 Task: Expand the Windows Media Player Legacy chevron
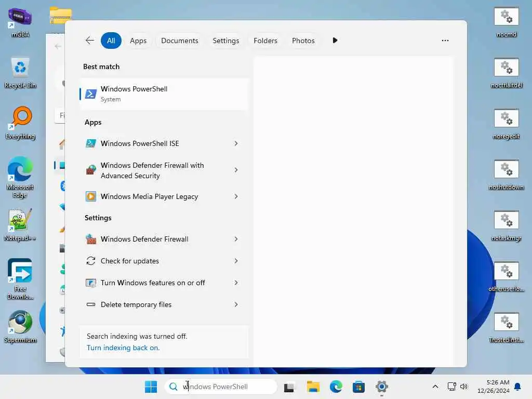point(236,196)
